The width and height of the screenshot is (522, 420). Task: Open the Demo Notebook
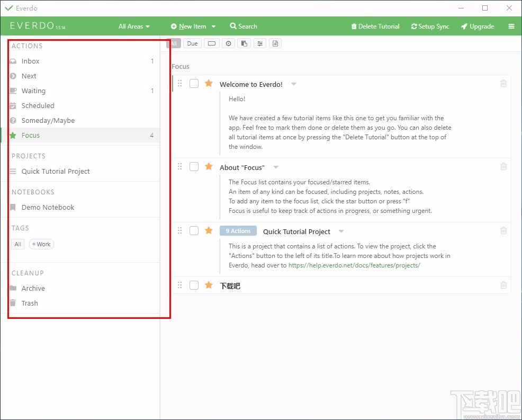(80, 207)
